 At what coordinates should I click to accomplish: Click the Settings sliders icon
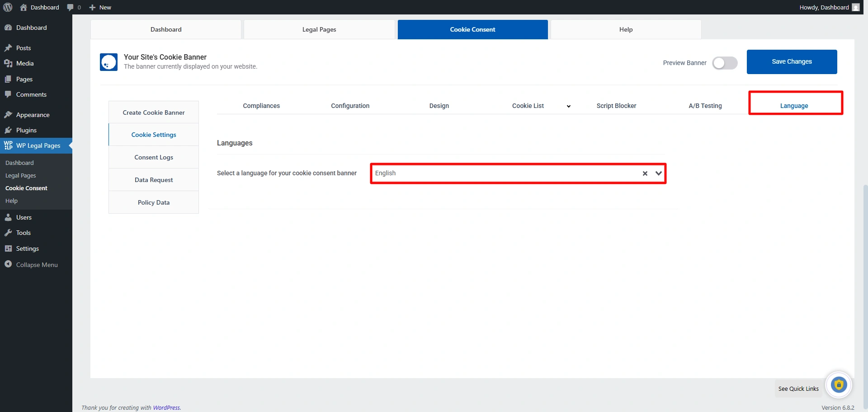click(x=8, y=248)
